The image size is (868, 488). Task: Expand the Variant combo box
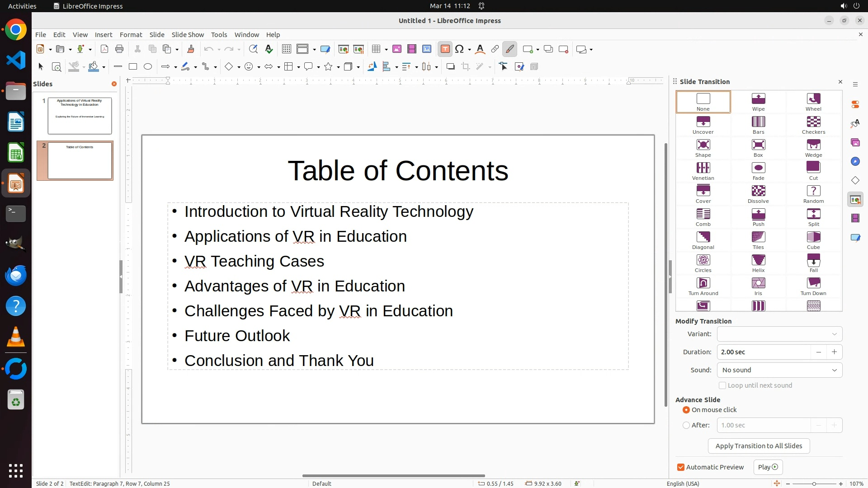click(x=779, y=334)
